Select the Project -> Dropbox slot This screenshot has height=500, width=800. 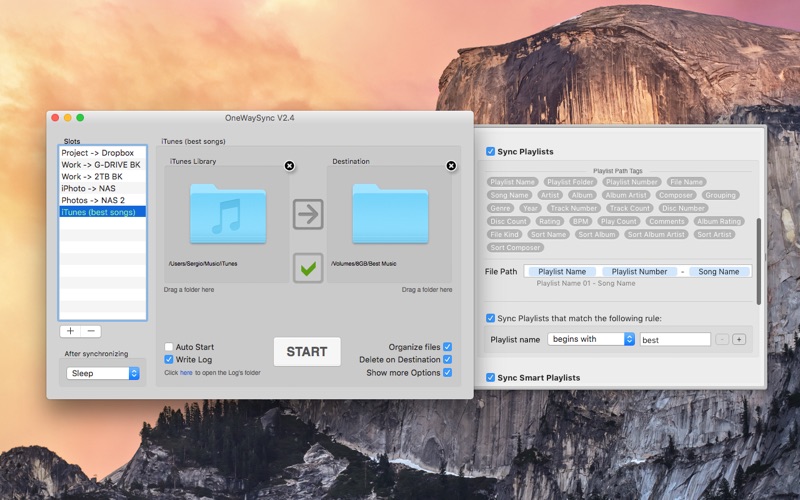coord(103,153)
